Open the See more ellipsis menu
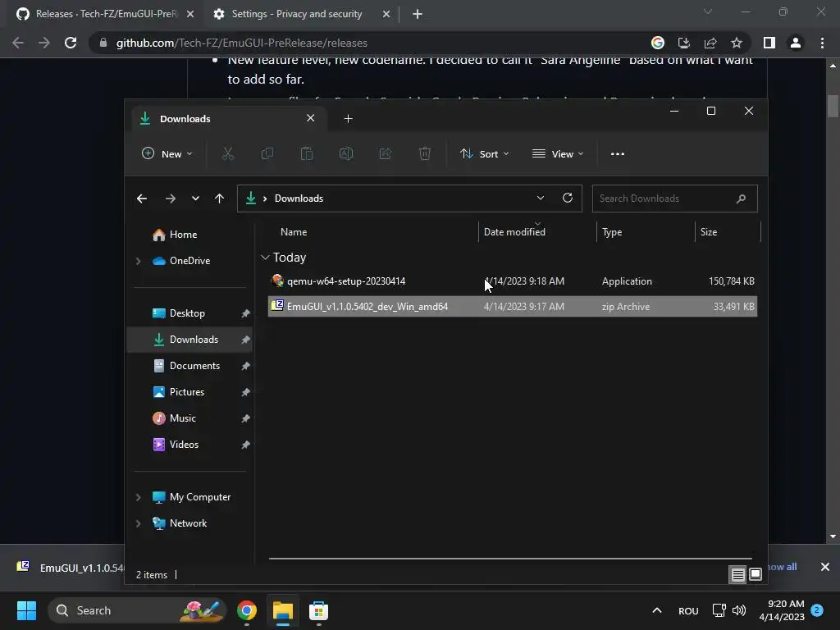840x630 pixels. (617, 153)
